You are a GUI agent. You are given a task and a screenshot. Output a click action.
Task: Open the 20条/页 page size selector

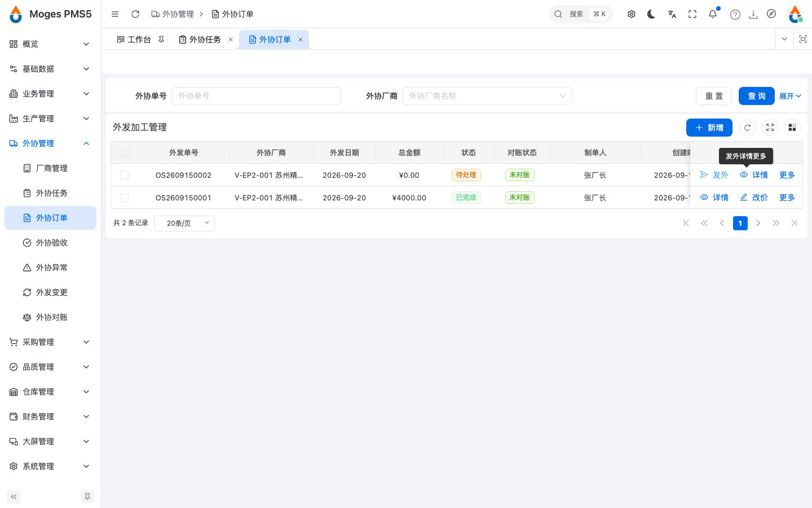184,223
